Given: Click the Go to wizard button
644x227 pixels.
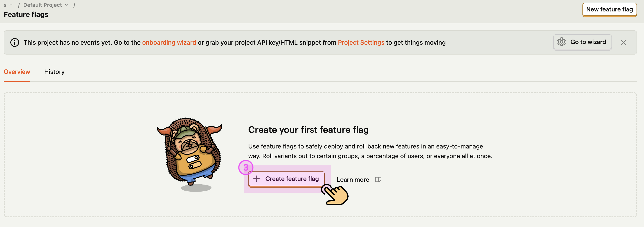Looking at the screenshot, I should (582, 42).
